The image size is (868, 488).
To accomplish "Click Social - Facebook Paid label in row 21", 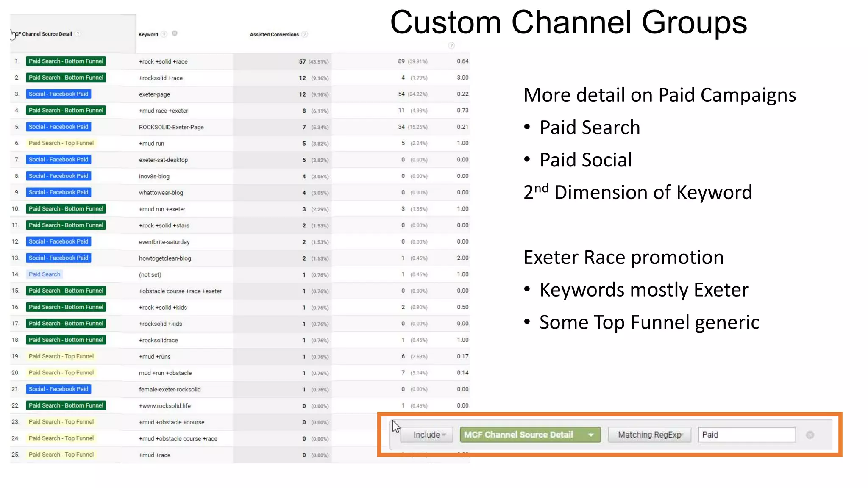I will tap(58, 389).
